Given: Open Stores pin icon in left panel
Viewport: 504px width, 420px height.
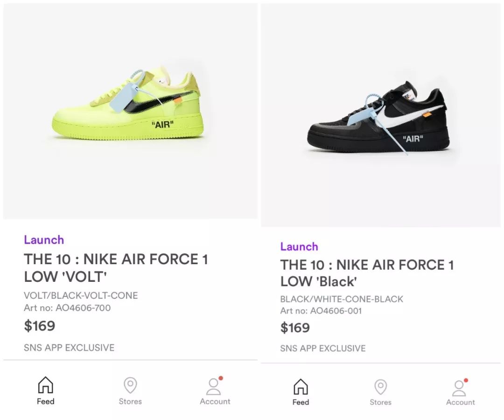Looking at the screenshot, I should point(130,385).
